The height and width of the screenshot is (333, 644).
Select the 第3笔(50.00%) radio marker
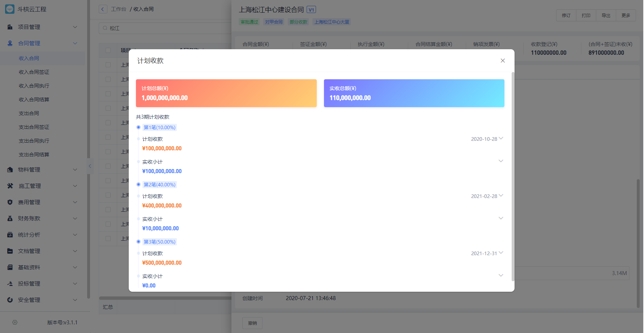coord(138,242)
